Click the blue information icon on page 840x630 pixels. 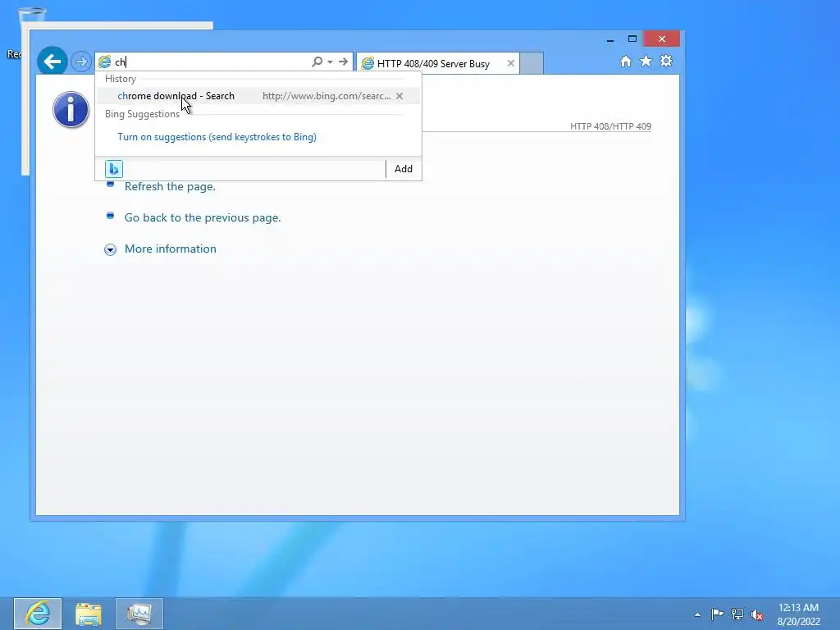pyautogui.click(x=71, y=110)
